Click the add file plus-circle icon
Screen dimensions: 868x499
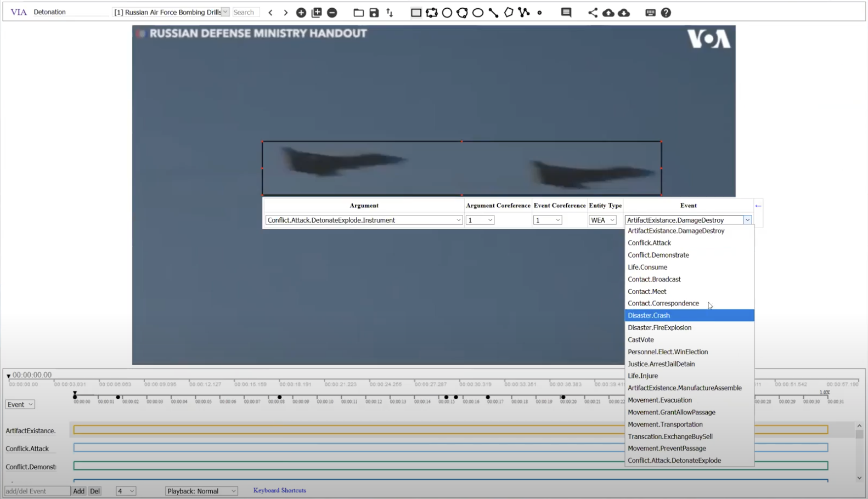pyautogui.click(x=301, y=13)
